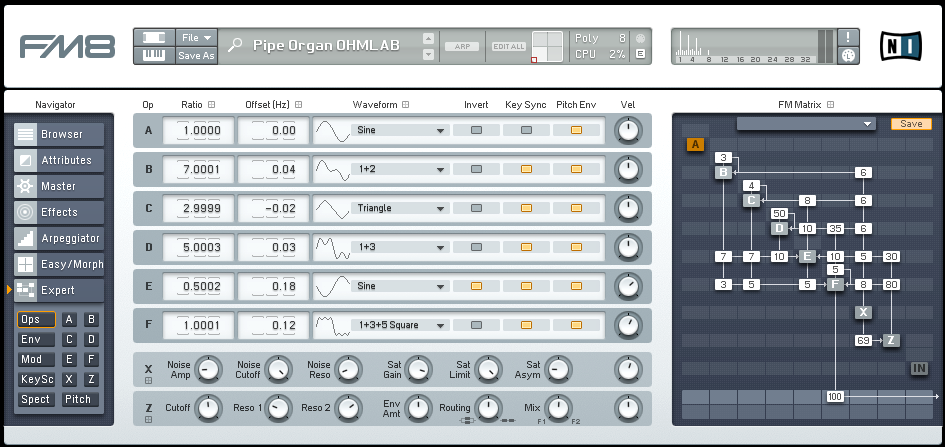Click the EDIT ALL button
The width and height of the screenshot is (945, 447).
click(509, 46)
